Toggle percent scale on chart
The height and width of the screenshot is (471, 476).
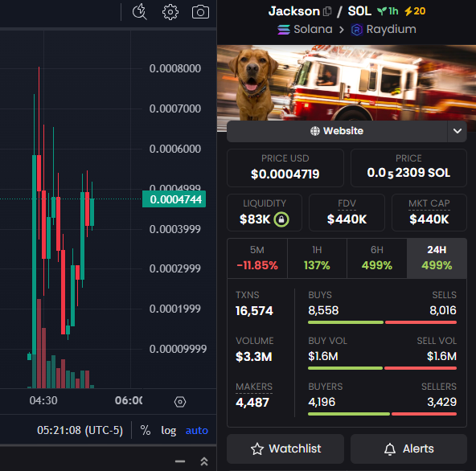click(x=146, y=430)
